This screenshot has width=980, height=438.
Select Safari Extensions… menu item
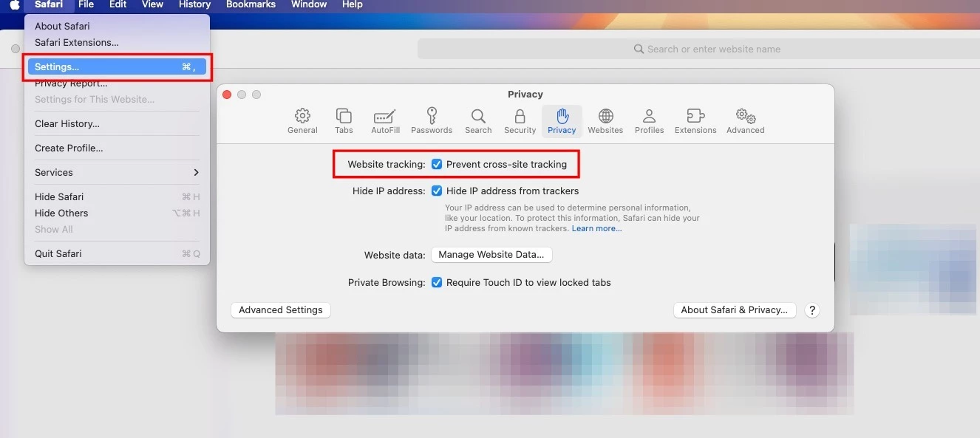pos(118,43)
